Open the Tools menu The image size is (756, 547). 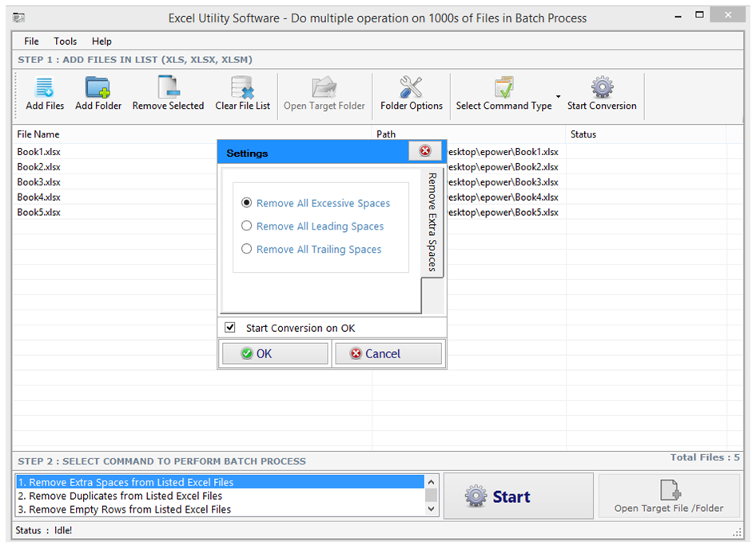pyautogui.click(x=65, y=41)
